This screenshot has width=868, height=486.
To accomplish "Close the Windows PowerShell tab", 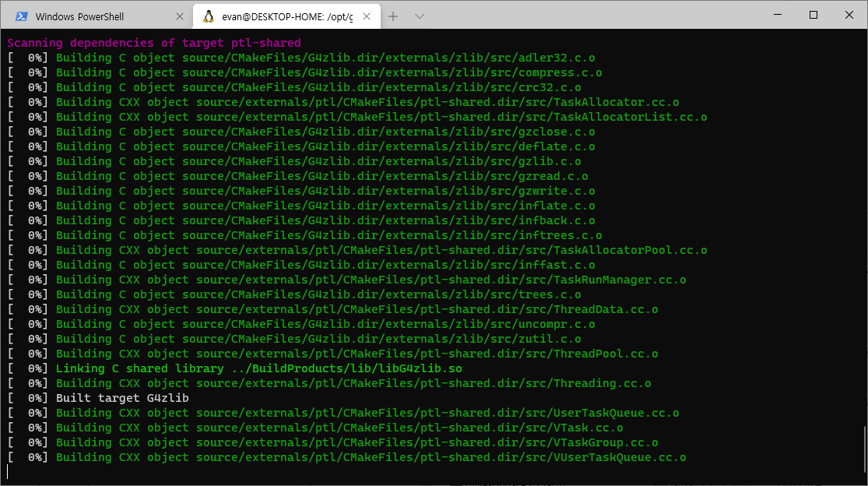I will pyautogui.click(x=181, y=16).
